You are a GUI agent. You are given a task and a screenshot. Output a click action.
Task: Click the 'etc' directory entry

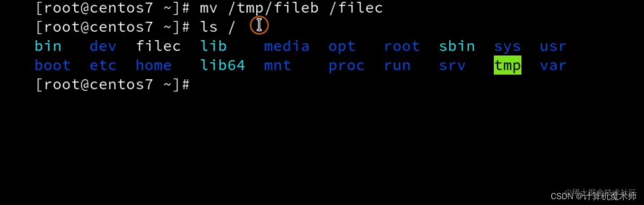point(103,65)
